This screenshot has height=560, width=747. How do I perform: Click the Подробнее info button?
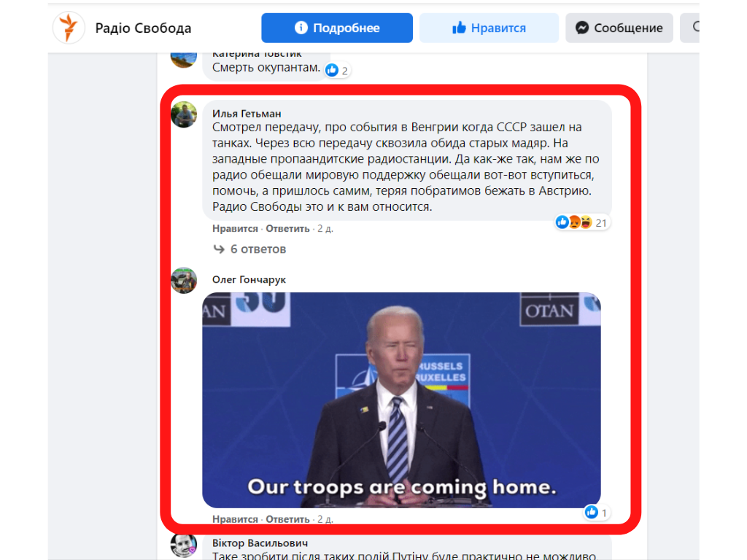pyautogui.click(x=337, y=28)
